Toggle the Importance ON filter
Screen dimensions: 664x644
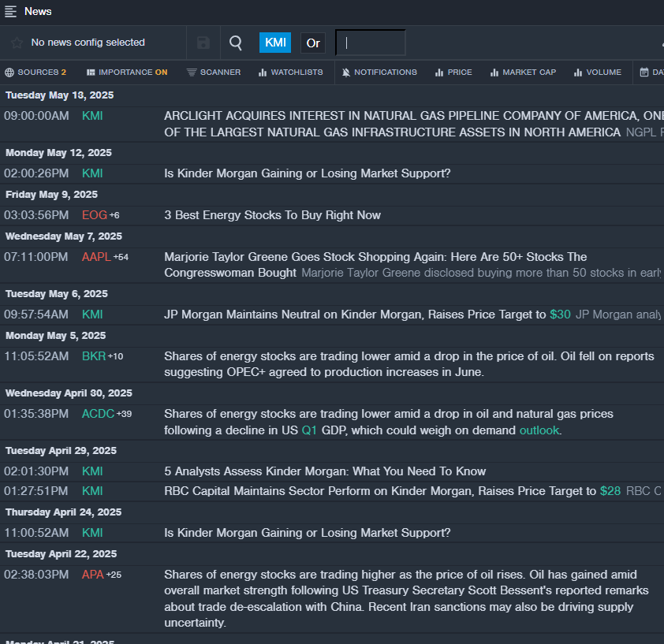tap(127, 73)
